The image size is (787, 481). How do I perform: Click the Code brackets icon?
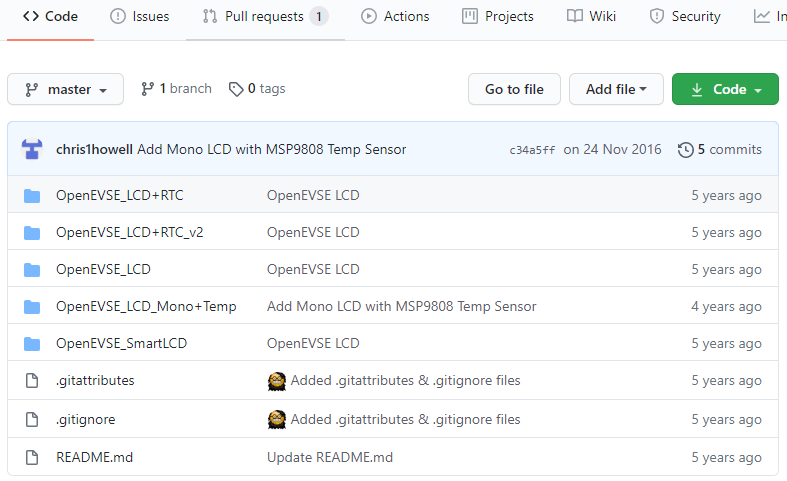31,16
